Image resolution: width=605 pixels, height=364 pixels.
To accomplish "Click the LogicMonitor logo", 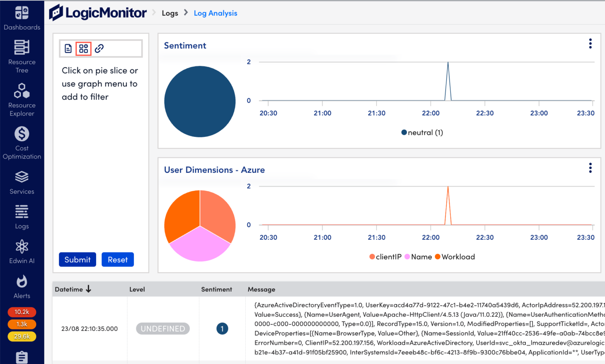I will click(x=97, y=13).
